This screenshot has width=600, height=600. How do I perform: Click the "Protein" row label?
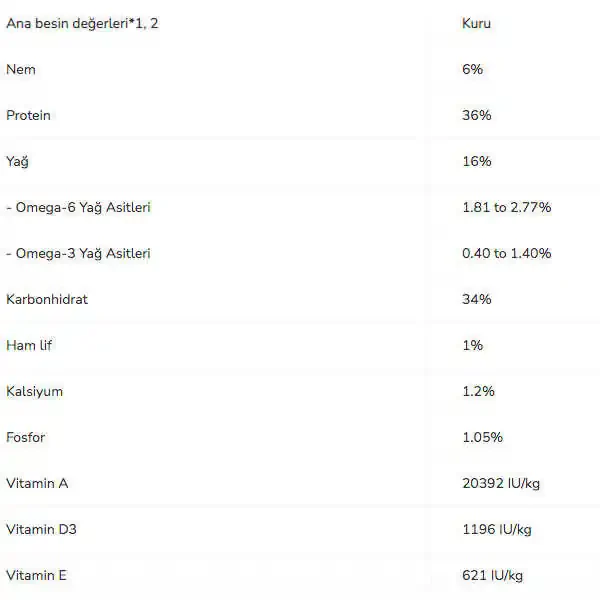pyautogui.click(x=28, y=115)
